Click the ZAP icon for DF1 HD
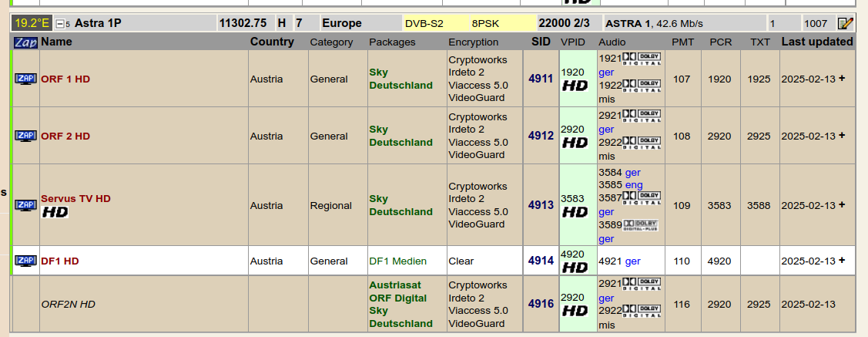This screenshot has width=868, height=337. click(25, 261)
